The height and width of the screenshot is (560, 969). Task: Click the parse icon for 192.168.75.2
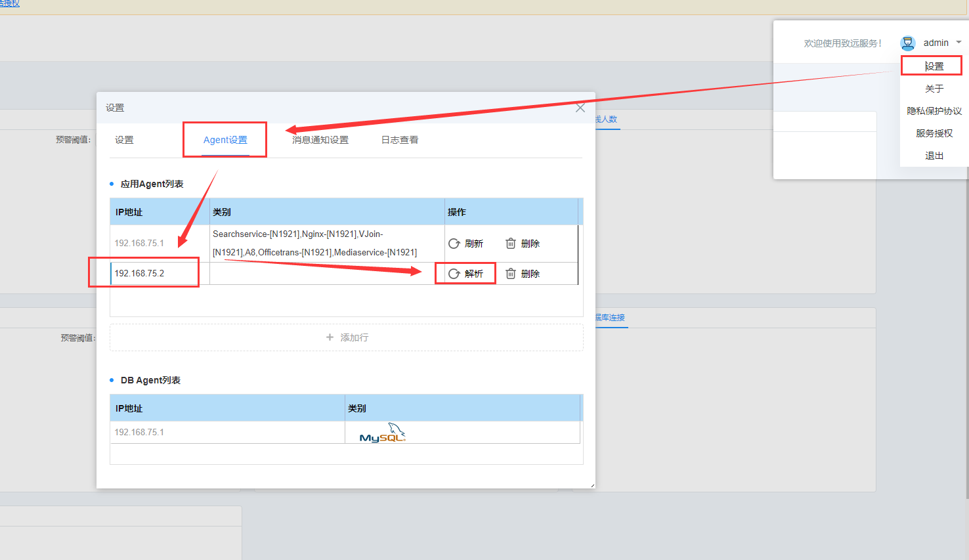click(454, 274)
